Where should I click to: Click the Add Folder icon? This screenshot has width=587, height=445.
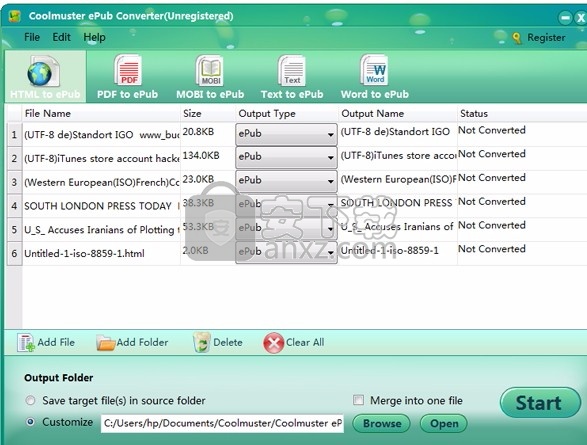pos(106,342)
